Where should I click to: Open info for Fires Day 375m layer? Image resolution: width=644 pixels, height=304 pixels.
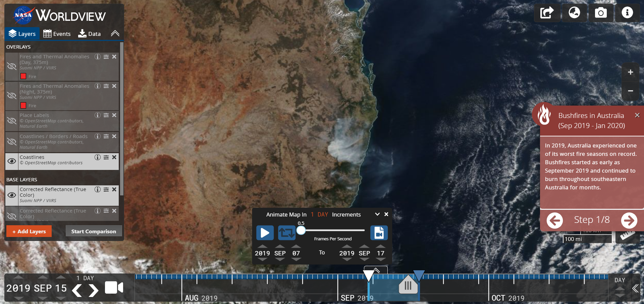(98, 57)
